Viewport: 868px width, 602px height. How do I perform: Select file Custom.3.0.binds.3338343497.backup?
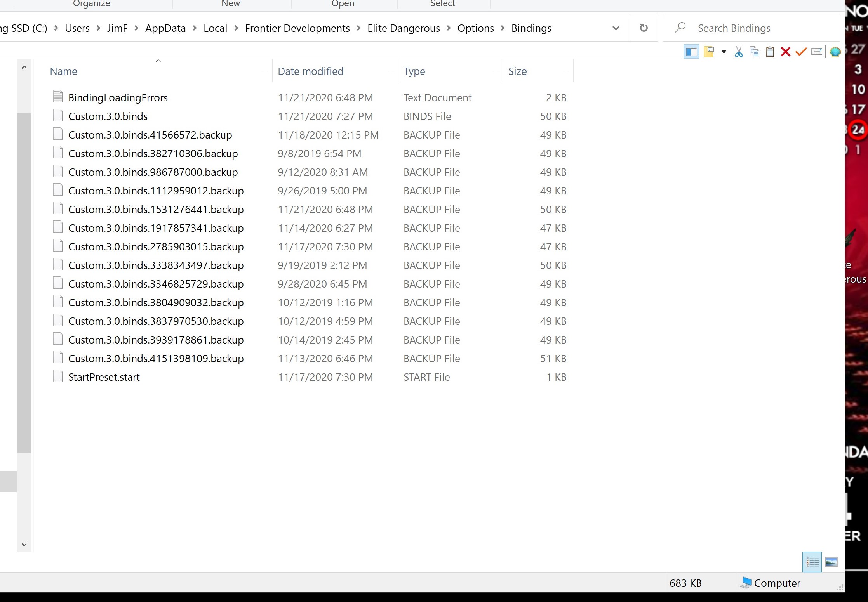pyautogui.click(x=156, y=265)
